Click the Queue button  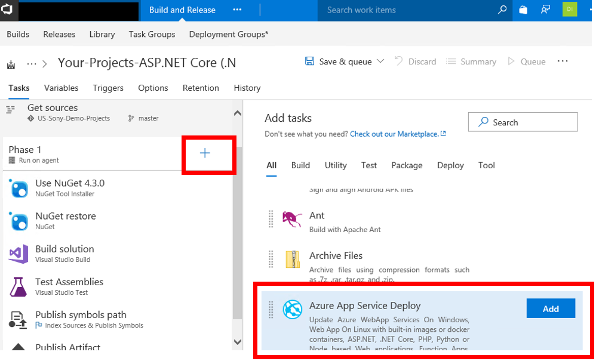click(x=527, y=61)
